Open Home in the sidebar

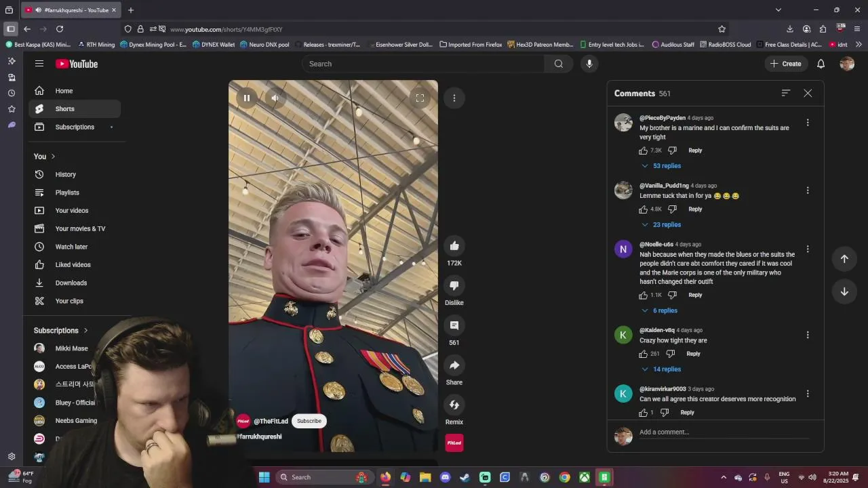click(75, 91)
